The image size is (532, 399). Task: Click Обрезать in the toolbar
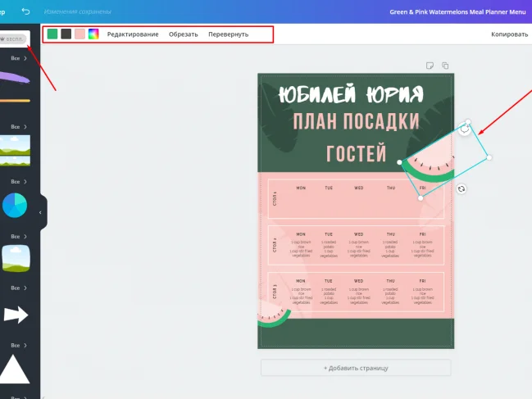184,34
